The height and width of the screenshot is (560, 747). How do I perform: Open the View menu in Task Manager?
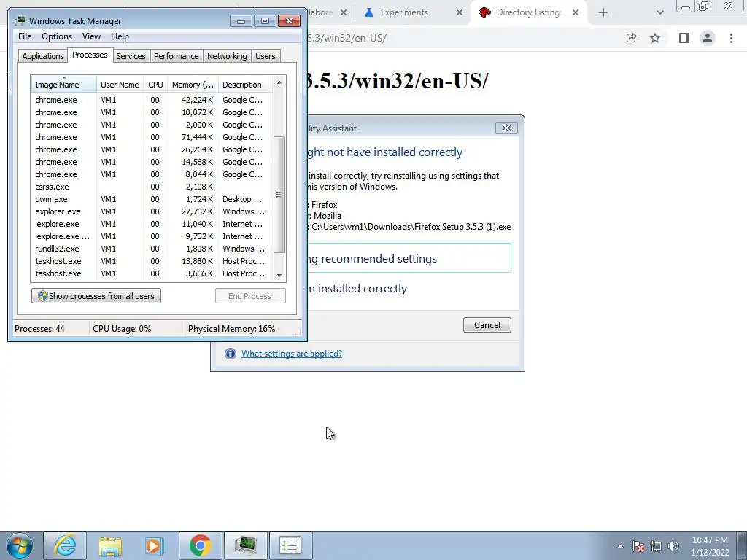91,36
